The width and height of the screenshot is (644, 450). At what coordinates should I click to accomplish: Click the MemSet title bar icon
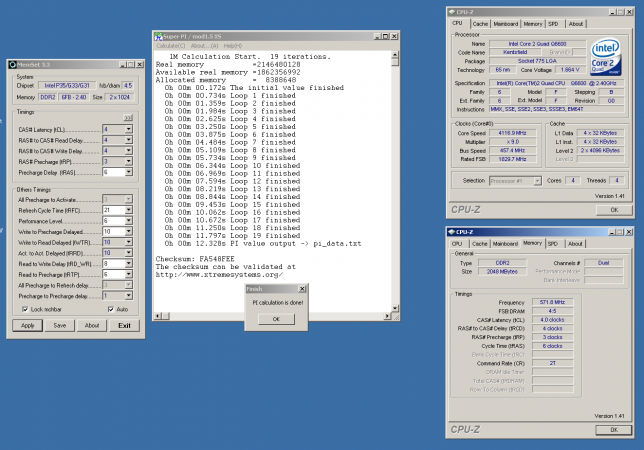[13, 64]
